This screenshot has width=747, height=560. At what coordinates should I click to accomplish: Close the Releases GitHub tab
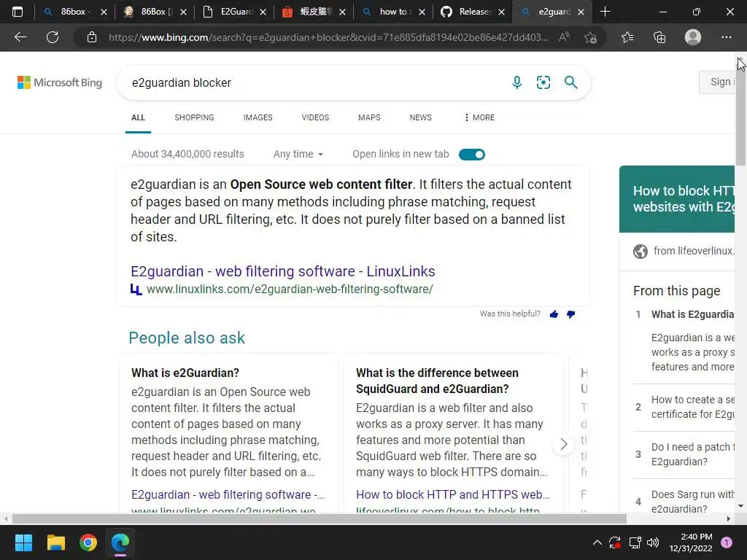(501, 12)
